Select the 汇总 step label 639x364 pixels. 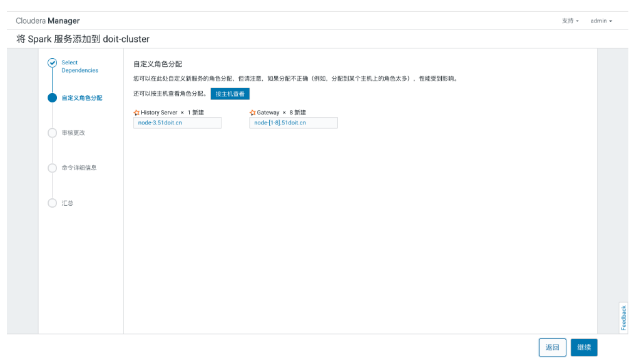click(67, 203)
